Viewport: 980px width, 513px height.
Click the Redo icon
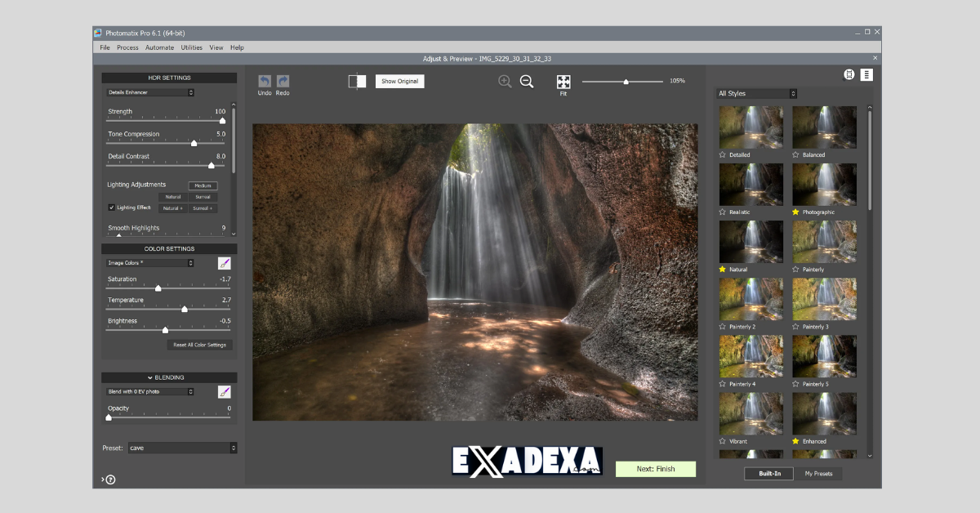pyautogui.click(x=283, y=81)
